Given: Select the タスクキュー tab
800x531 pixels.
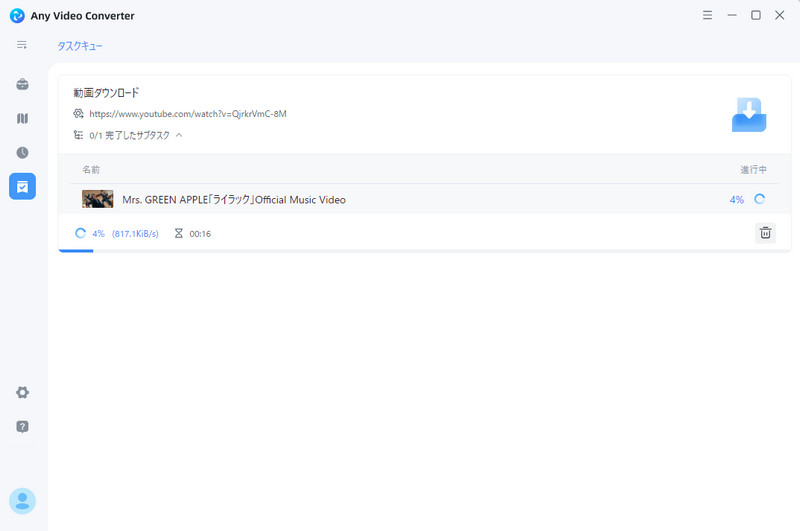Looking at the screenshot, I should [x=80, y=46].
